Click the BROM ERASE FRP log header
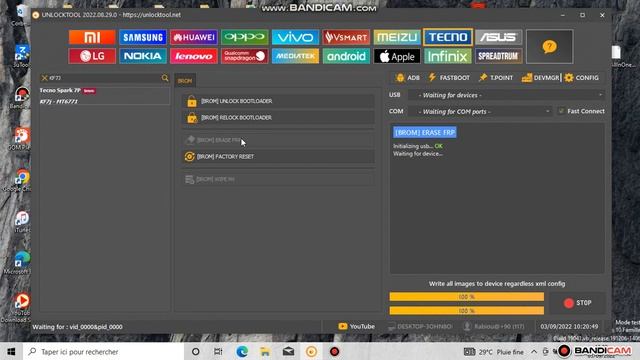Viewport: 640px width, 360px height. click(425, 132)
